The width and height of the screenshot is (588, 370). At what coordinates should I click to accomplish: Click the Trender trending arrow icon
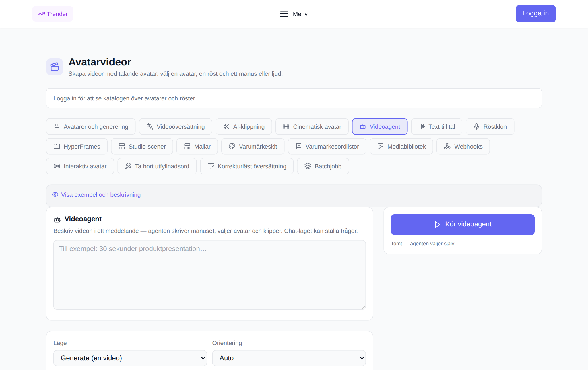coord(41,14)
